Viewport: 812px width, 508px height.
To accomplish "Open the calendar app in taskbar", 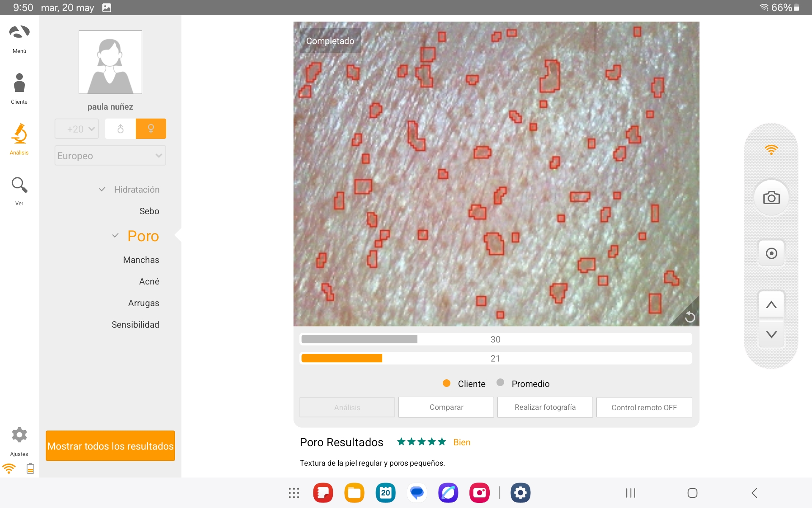I will click(386, 493).
